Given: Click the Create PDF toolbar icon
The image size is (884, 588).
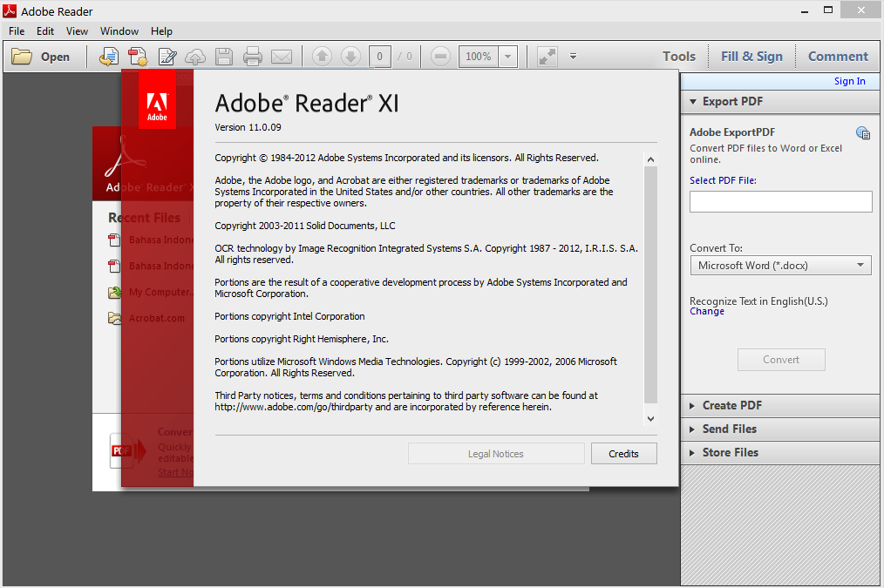Looking at the screenshot, I should [x=137, y=57].
